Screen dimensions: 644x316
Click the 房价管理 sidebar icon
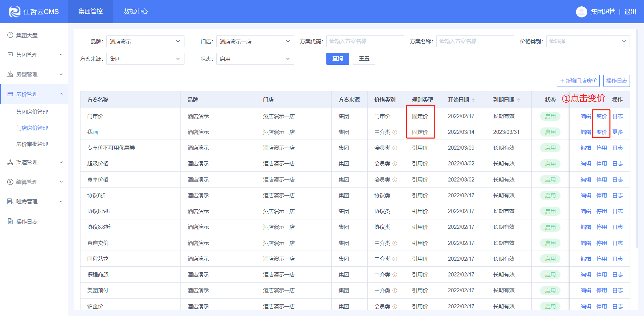click(x=10, y=94)
